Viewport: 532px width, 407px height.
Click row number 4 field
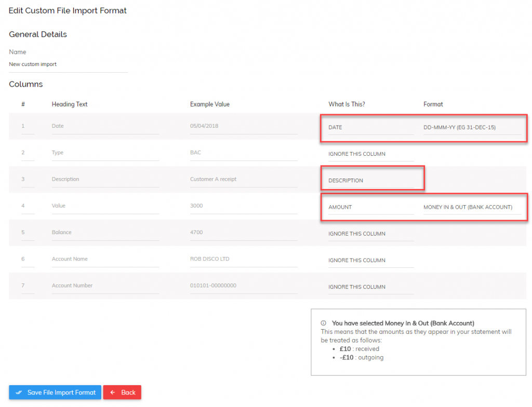tap(28, 206)
